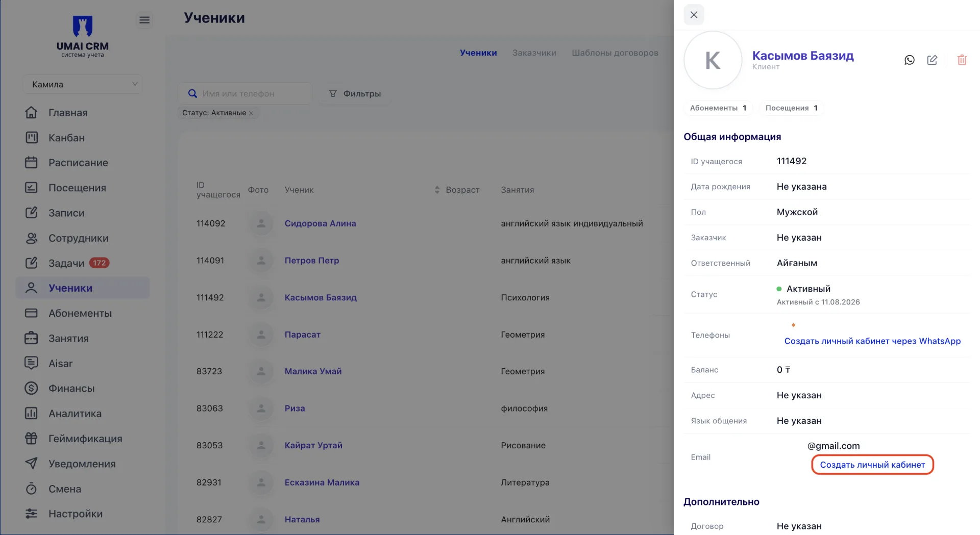The width and height of the screenshot is (980, 535).
Task: Open WhatsApp chat with Касымов Баязид
Action: pos(910,60)
